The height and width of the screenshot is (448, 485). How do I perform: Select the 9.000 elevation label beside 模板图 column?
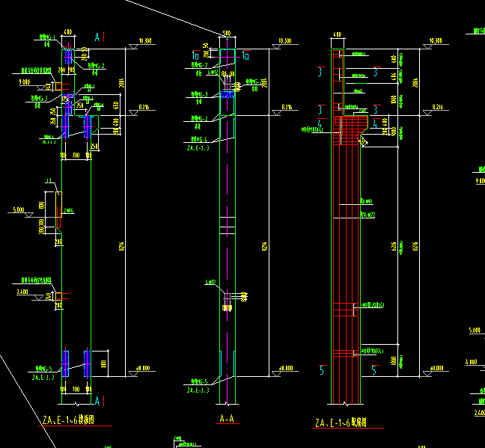click(x=25, y=82)
